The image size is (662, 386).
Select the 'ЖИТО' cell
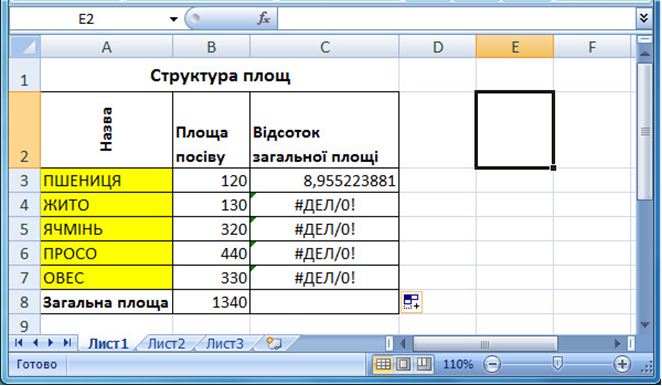tap(106, 205)
